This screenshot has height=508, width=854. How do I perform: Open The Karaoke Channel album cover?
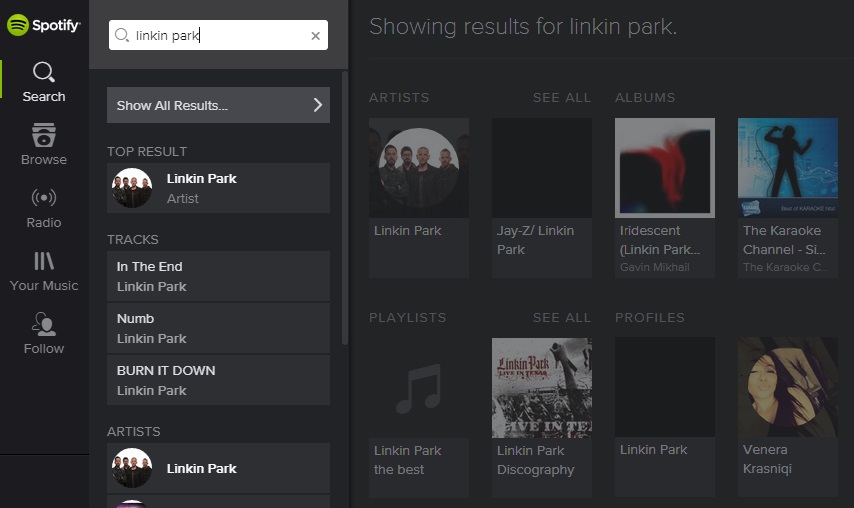[788, 168]
